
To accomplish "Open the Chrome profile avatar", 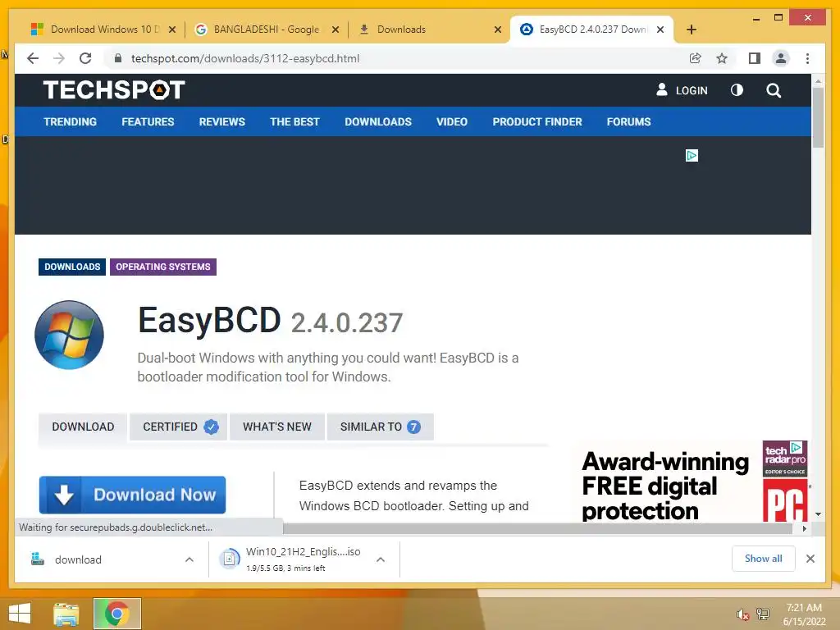I will (x=781, y=58).
